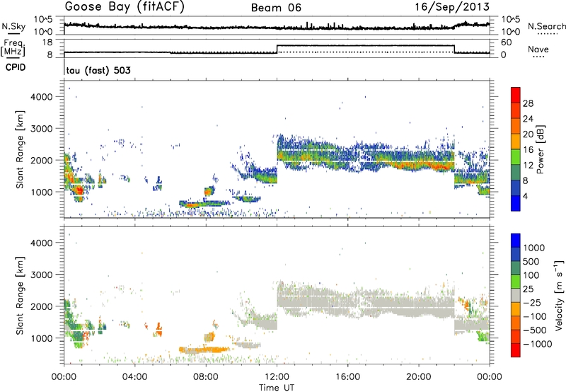Click the '1000' velocity colorbar tick
Screen dimensions: 566x392
click(x=534, y=248)
